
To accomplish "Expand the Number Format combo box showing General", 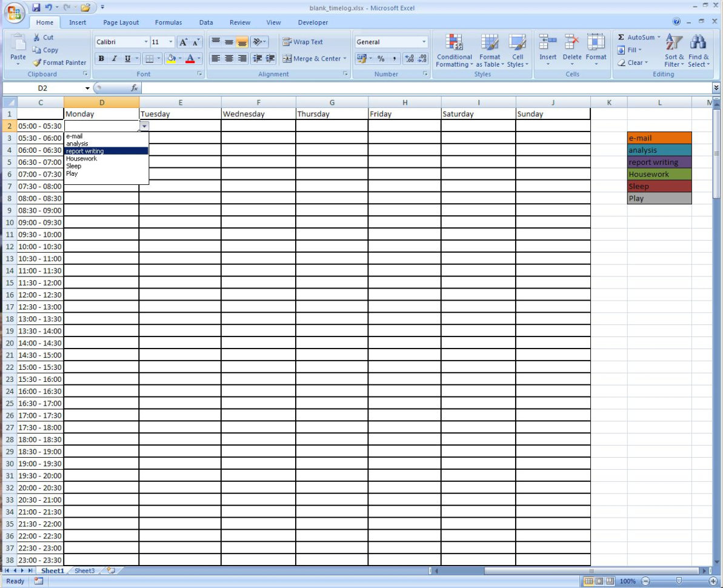I will [x=423, y=41].
